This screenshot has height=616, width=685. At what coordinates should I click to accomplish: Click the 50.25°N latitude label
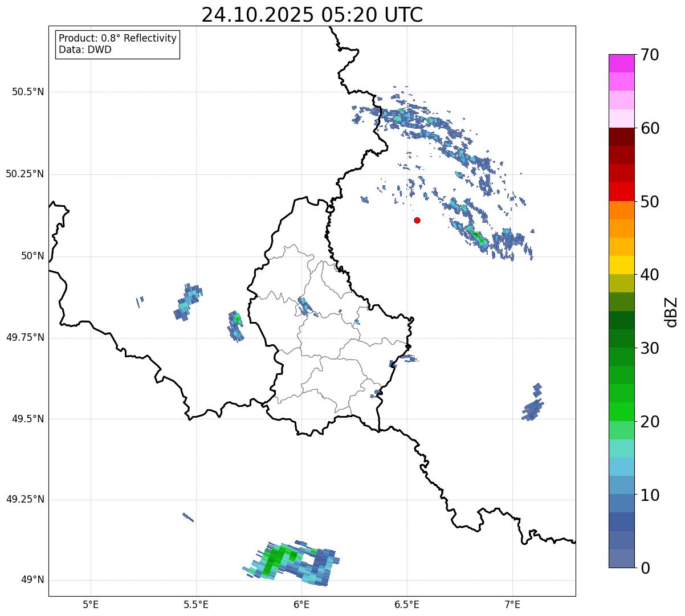(x=25, y=174)
